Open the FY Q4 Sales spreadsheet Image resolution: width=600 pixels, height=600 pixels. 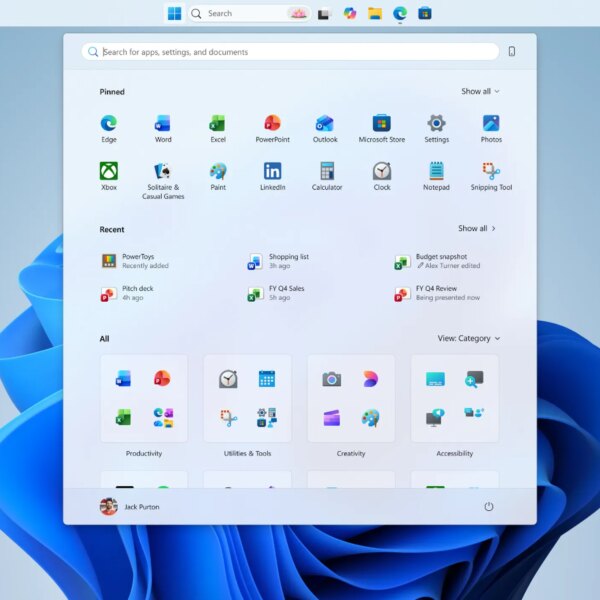pyautogui.click(x=276, y=293)
